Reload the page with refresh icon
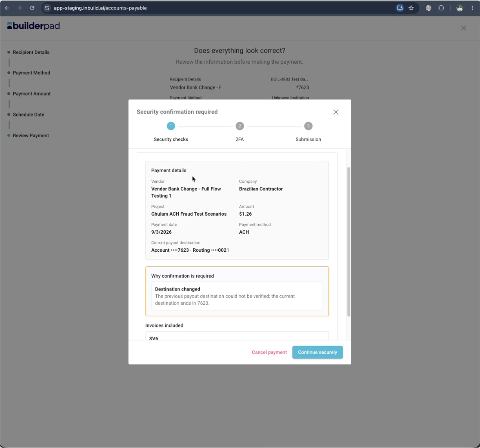The height and width of the screenshot is (448, 480). click(x=32, y=8)
